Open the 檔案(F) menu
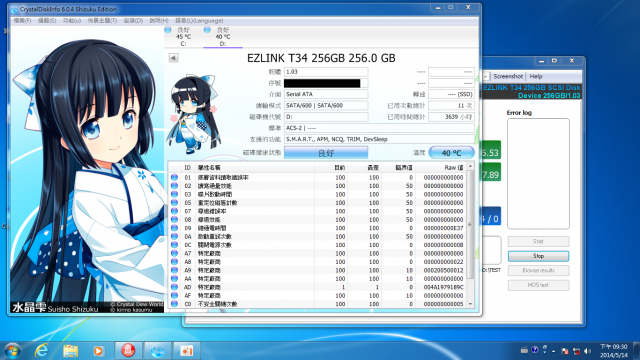Screen dimensions: 640x360 pyautogui.click(x=22, y=20)
